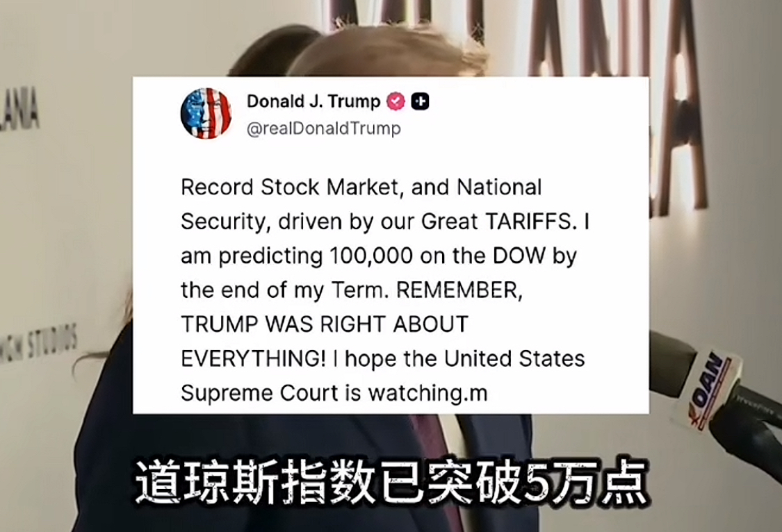The height and width of the screenshot is (532, 782).
Task: Click the number 100,000 in the post
Action: click(371, 256)
